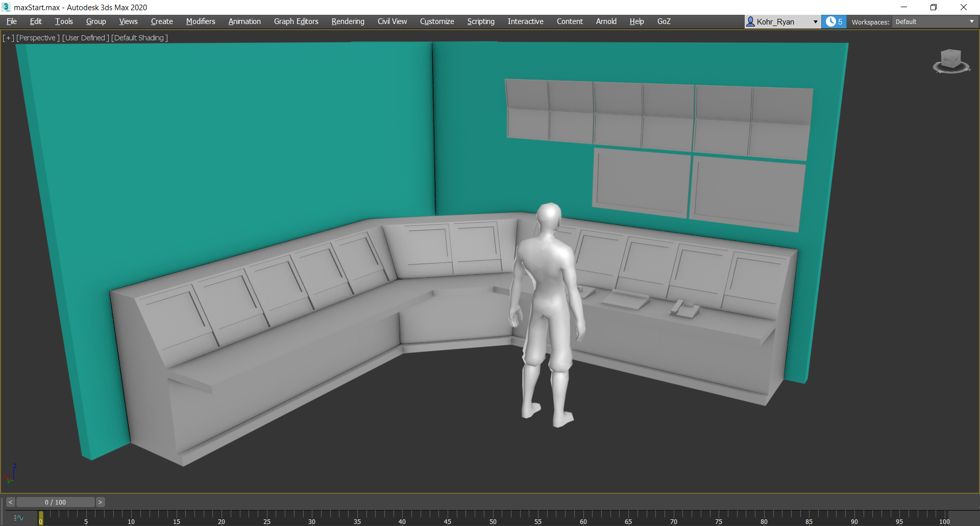980x526 pixels.
Task: Open the Graph Editors menu
Action: tap(296, 21)
